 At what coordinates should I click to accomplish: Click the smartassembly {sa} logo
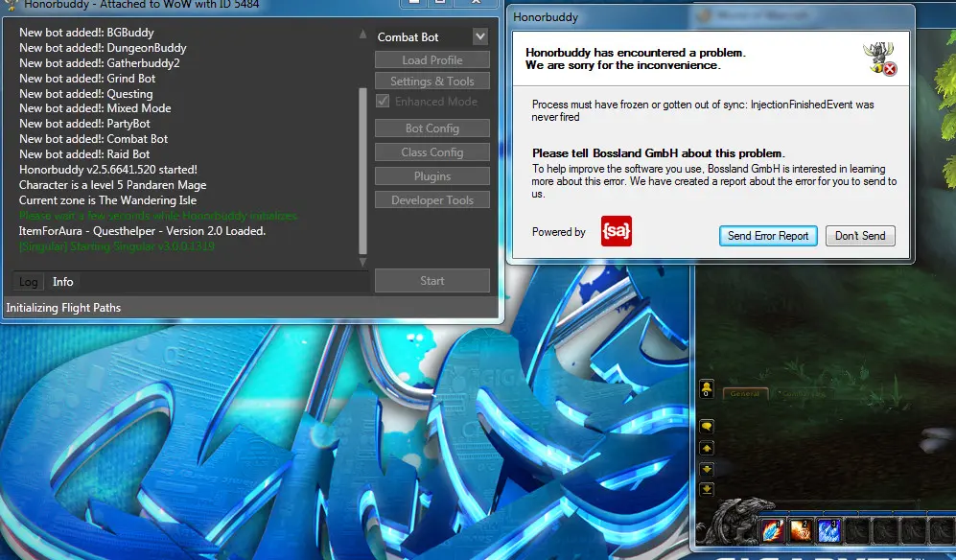tap(616, 232)
